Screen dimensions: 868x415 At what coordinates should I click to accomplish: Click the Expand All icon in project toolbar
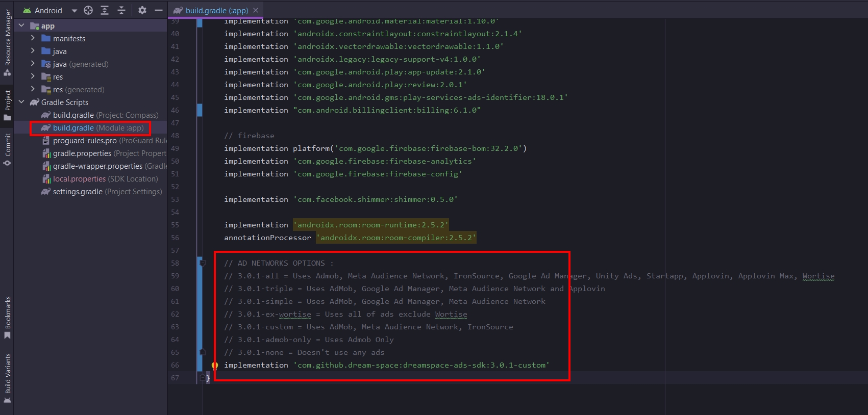tap(105, 10)
